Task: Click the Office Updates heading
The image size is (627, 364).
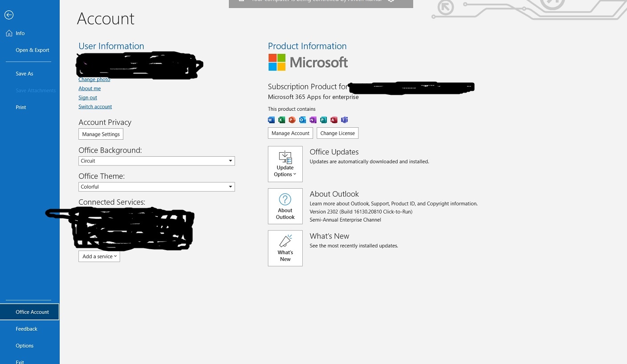Action: point(334,152)
